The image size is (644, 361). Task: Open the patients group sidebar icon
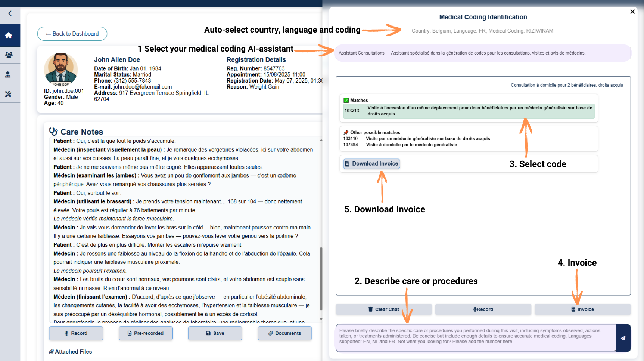click(x=9, y=55)
